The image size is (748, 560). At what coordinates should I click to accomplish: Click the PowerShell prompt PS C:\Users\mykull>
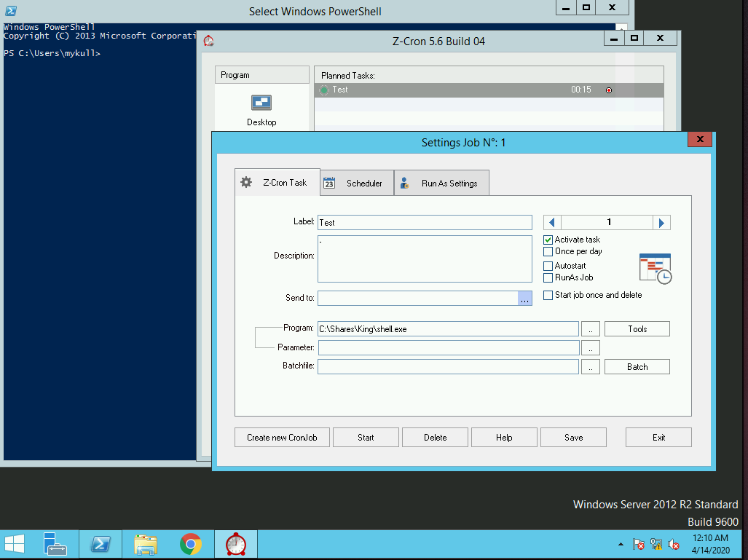coord(52,53)
